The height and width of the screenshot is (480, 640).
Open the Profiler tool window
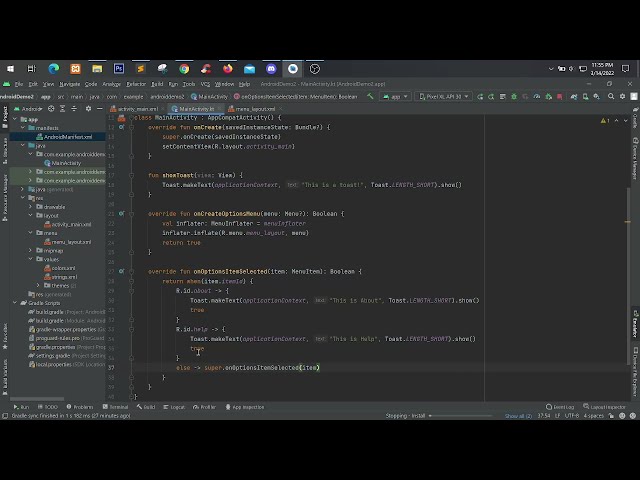pyautogui.click(x=204, y=407)
